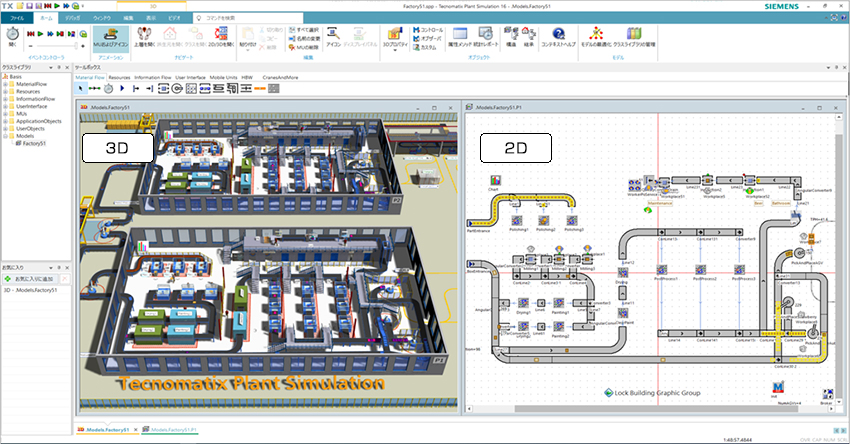This screenshot has height=444, width=850.
Task: Click the quick access save icon
Action: coord(29,6)
